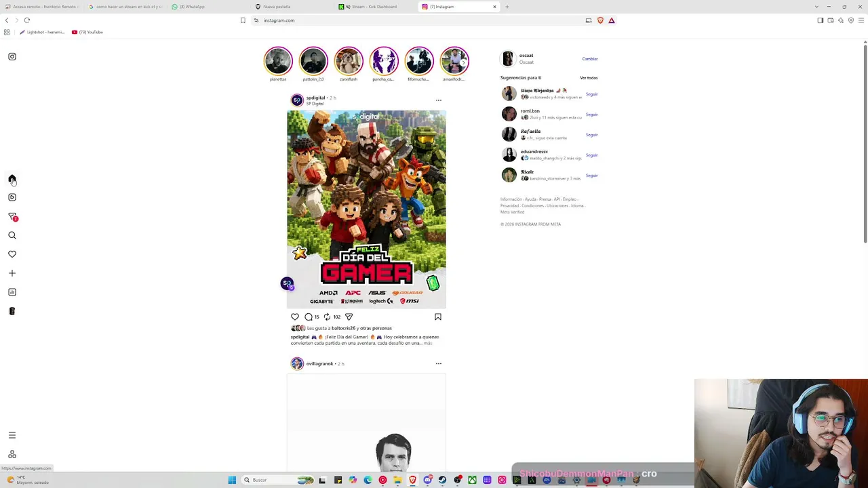Open the browser main menu button
868x488 pixels.
tap(862, 20)
